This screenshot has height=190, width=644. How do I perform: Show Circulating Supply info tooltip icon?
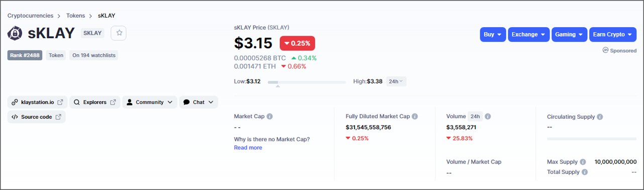point(600,117)
